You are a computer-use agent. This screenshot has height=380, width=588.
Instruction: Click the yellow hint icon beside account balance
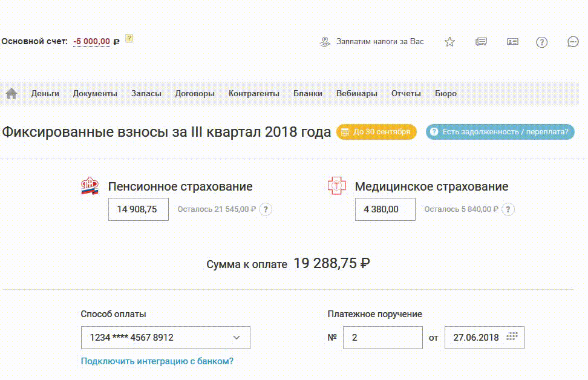point(129,39)
